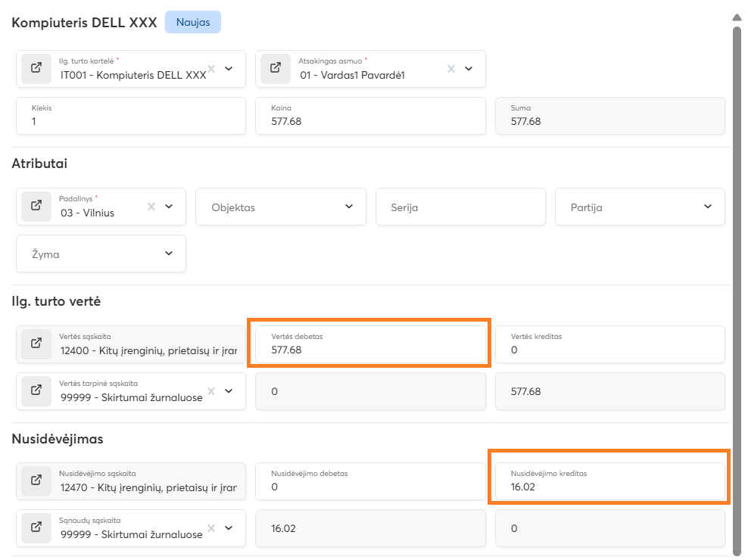Click the Naujas status badge

point(193,23)
